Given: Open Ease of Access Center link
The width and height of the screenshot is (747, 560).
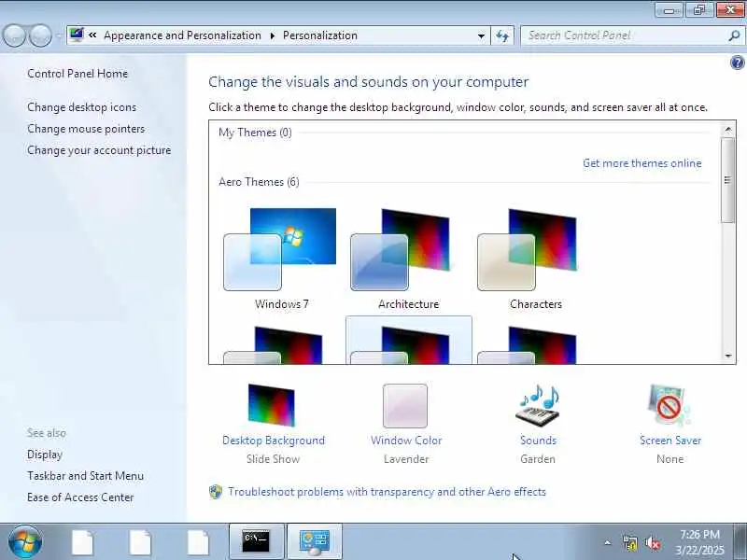Looking at the screenshot, I should 80,497.
